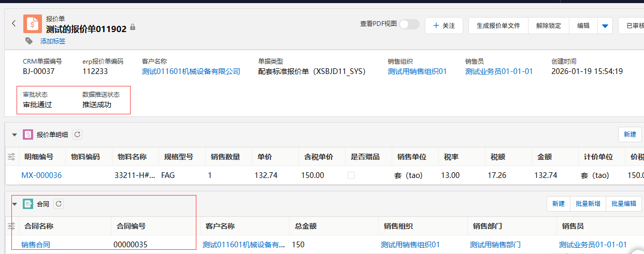The image size is (644, 254).
Task: Open column settings for the 合同 table
Action: click(x=11, y=226)
